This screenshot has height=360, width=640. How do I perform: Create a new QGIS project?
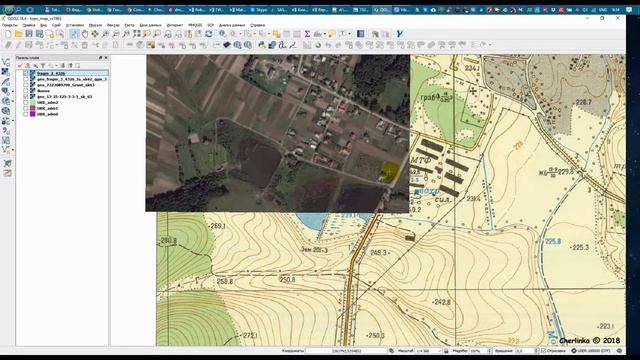pyautogui.click(x=8, y=34)
